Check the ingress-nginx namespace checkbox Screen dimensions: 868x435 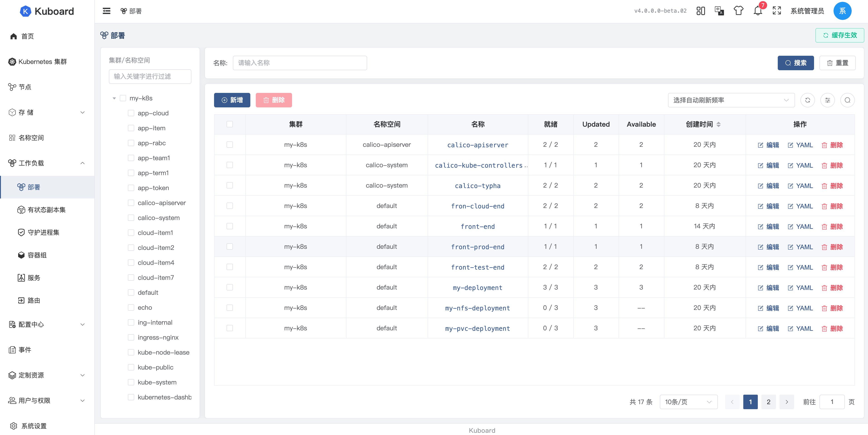point(131,337)
